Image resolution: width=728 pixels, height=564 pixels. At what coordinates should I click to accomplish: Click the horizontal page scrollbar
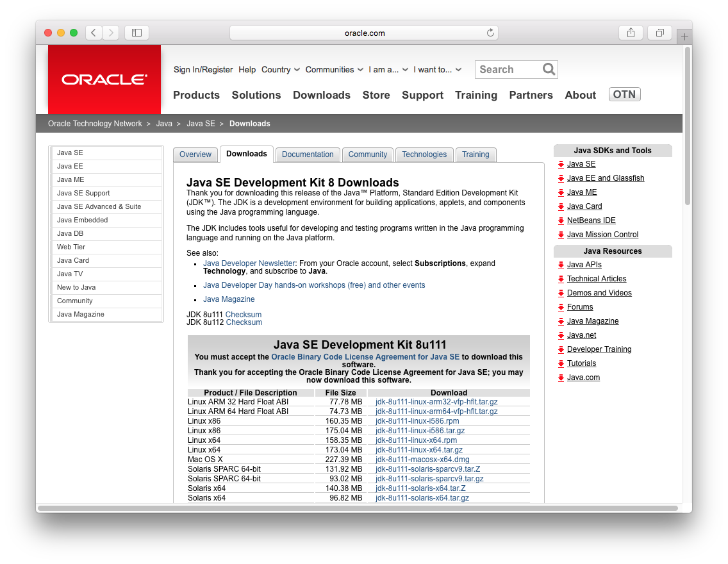(358, 508)
